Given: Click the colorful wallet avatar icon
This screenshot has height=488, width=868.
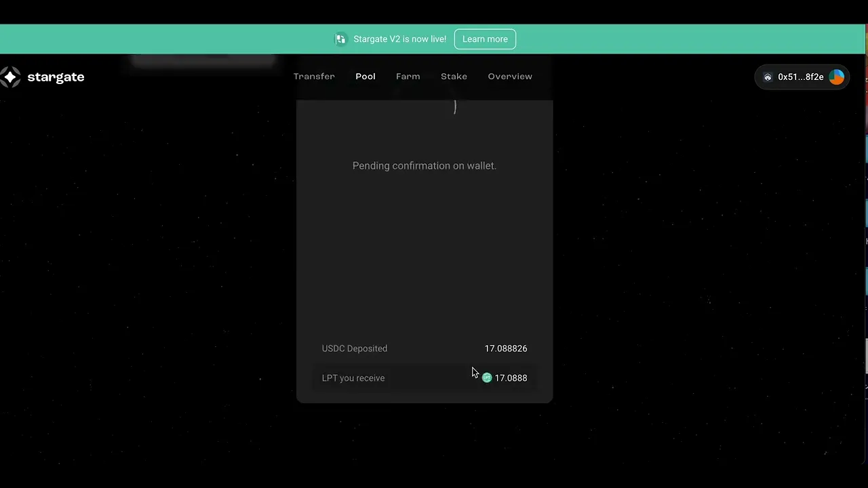Looking at the screenshot, I should 837,77.
